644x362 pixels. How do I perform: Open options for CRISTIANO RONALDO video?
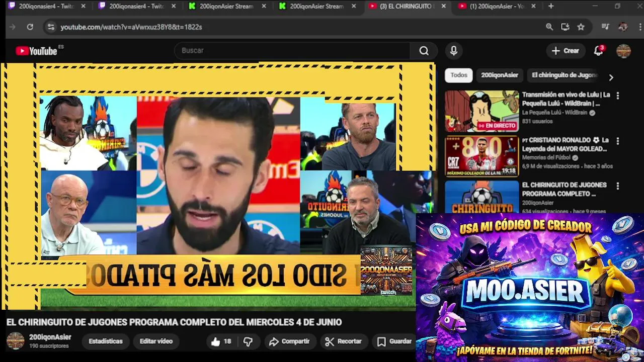[617, 141]
